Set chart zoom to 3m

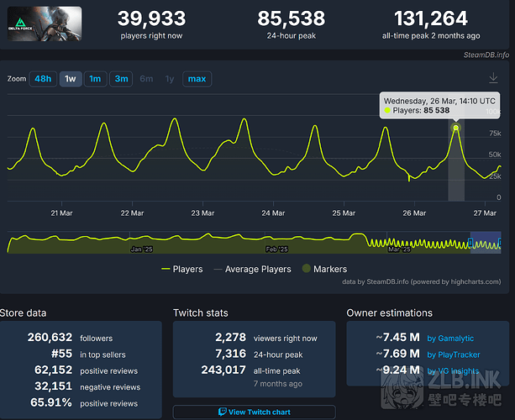pyautogui.click(x=121, y=79)
